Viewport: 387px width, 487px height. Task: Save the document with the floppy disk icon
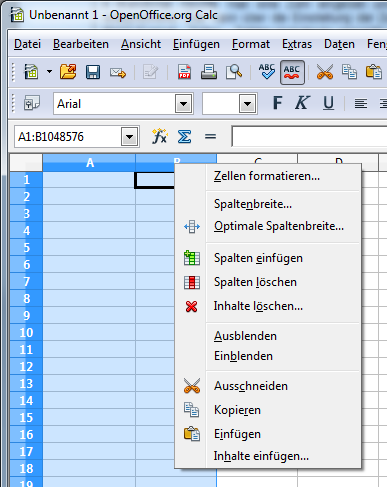(x=93, y=72)
